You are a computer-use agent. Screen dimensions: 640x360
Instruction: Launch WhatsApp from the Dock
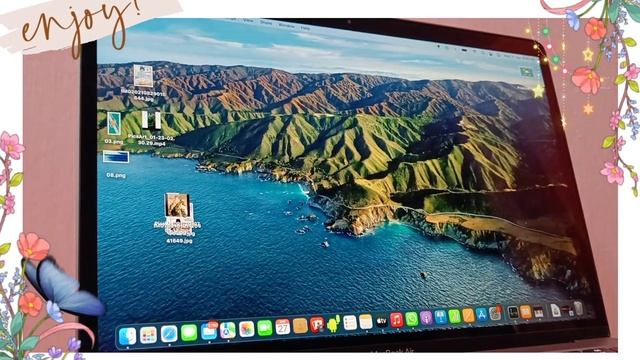click(411, 319)
